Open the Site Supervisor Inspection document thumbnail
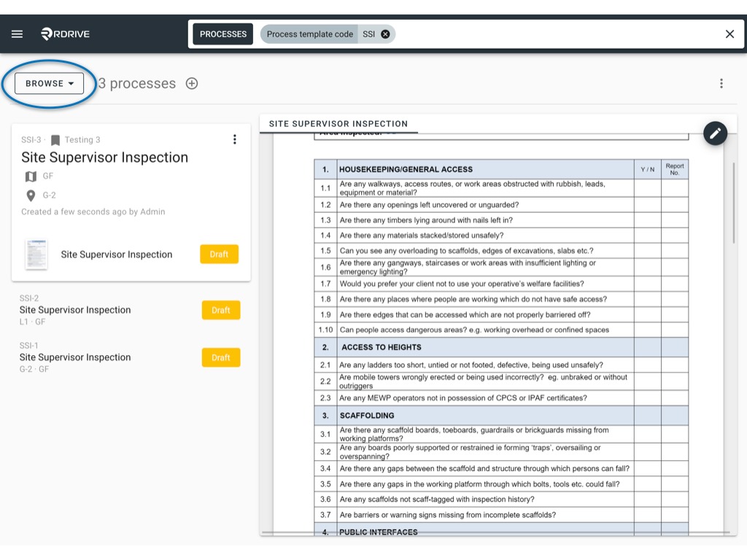747x560 pixels. click(36, 254)
